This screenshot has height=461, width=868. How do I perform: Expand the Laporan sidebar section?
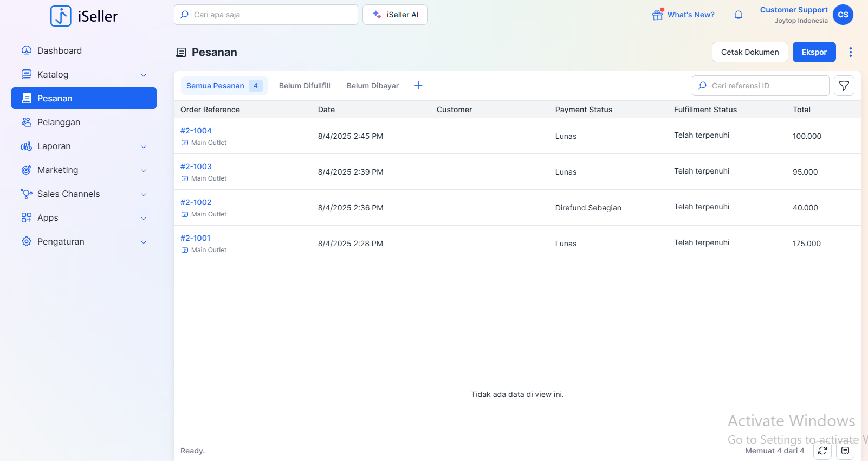[x=84, y=146]
